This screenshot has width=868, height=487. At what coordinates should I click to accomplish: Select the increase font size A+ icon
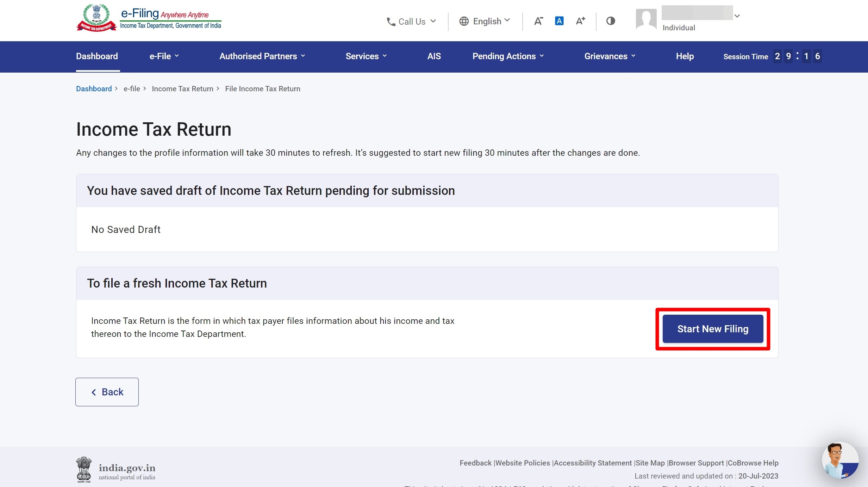click(580, 21)
